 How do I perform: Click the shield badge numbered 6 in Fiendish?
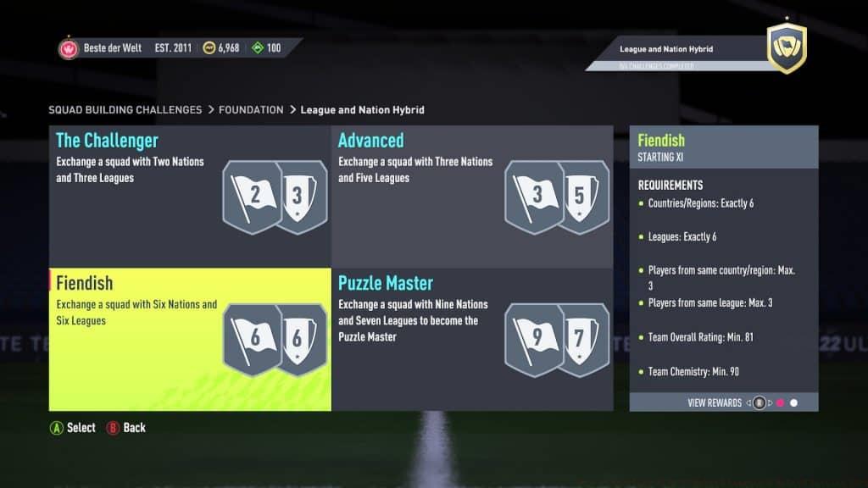[301, 340]
